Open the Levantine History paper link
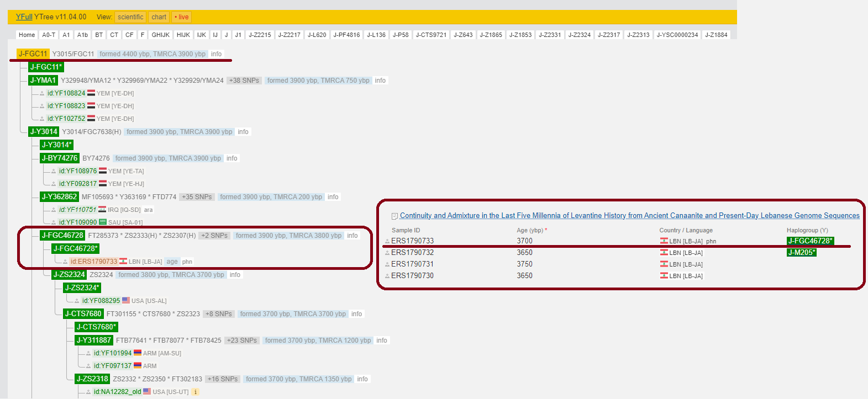The height and width of the screenshot is (399, 868). coord(629,216)
